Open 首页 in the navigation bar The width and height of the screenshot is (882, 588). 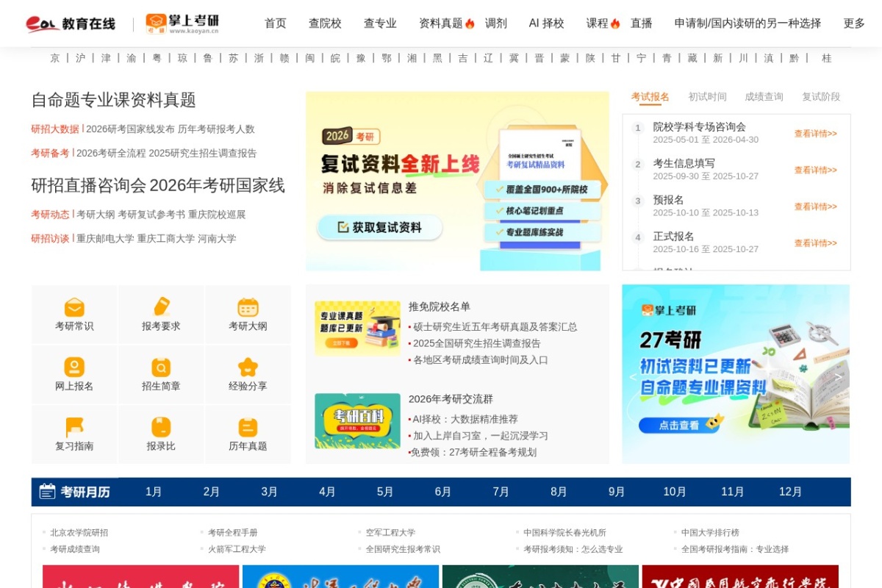click(x=276, y=24)
